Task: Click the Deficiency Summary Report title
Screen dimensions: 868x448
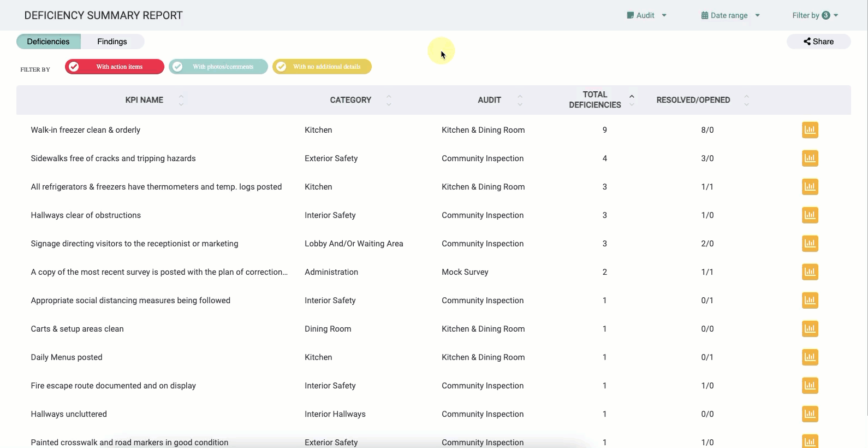Action: click(x=103, y=15)
